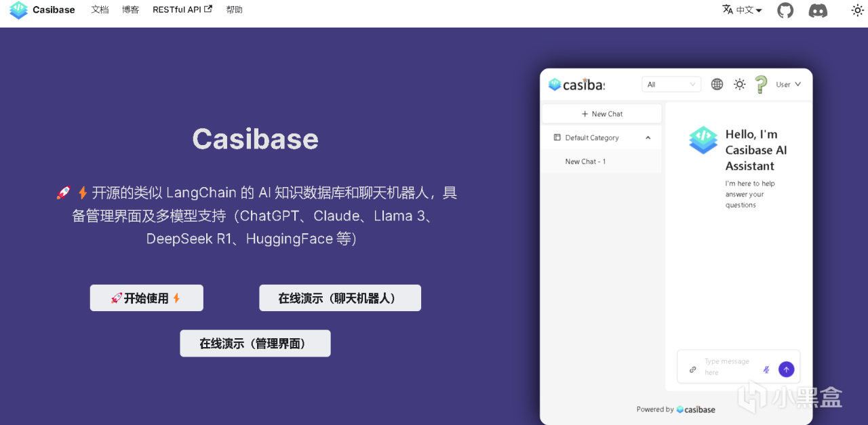
Task: Open the Discord icon link
Action: click(818, 10)
